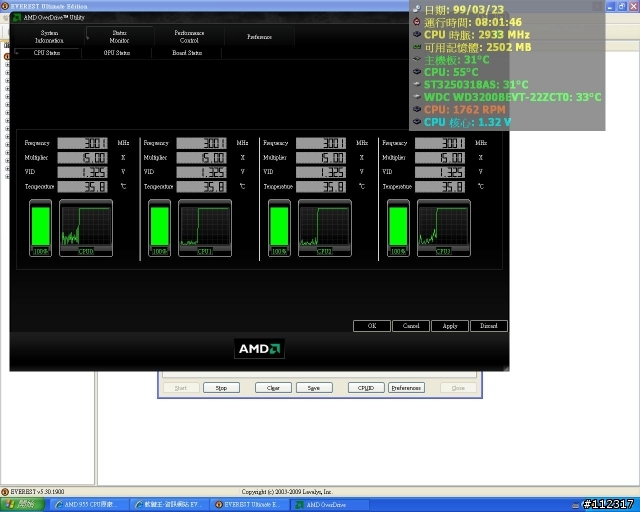Screen dimensions: 640x512
Task: Open Preferences in the stability test window
Action: coord(406,388)
